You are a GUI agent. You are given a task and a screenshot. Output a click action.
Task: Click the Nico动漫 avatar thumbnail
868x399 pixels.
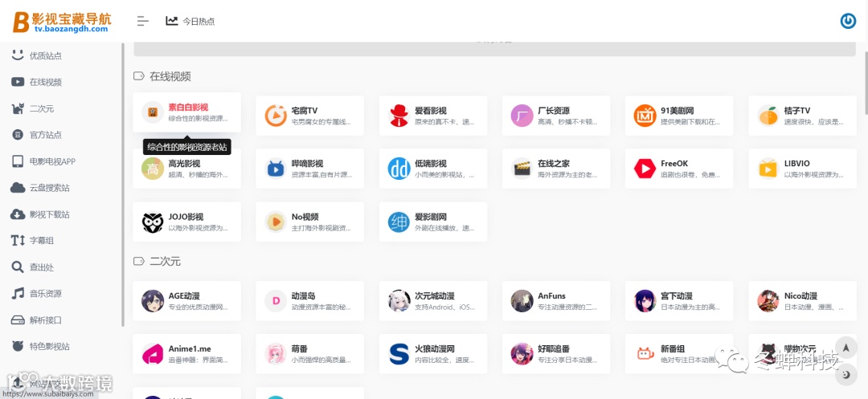coord(768,300)
